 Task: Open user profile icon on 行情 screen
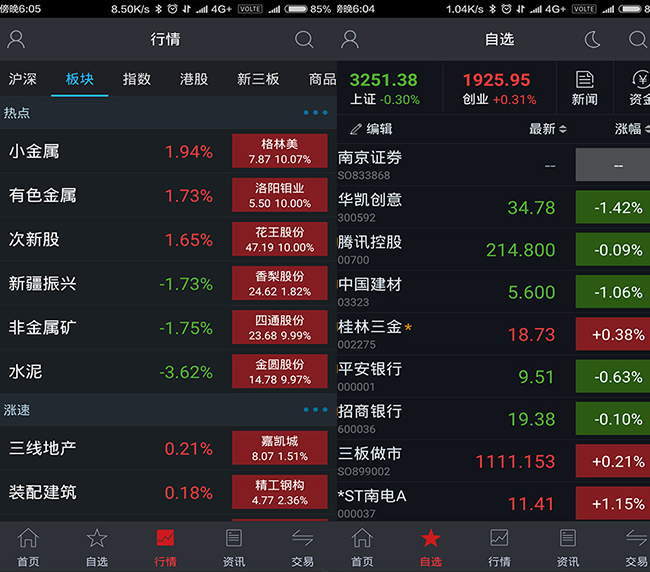16,40
